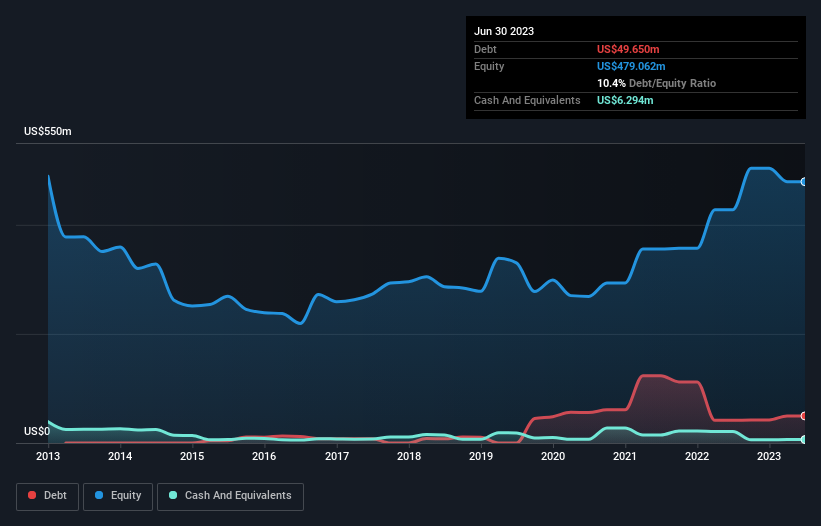Click the US$479.062m equity value

tap(631, 66)
